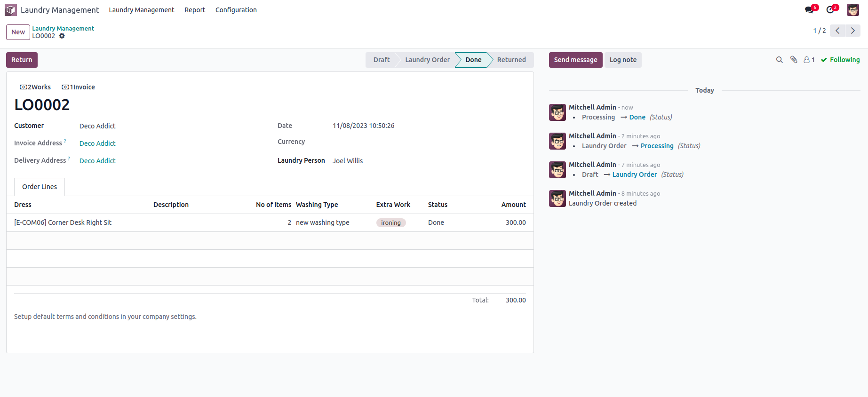Go to the next record arrow
This screenshot has width=868, height=397.
[853, 31]
